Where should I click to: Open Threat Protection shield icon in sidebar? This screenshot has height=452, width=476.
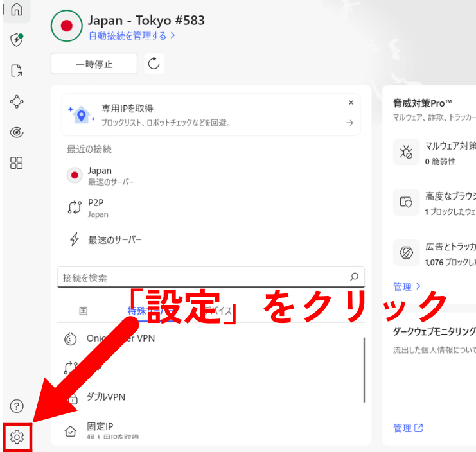click(17, 40)
